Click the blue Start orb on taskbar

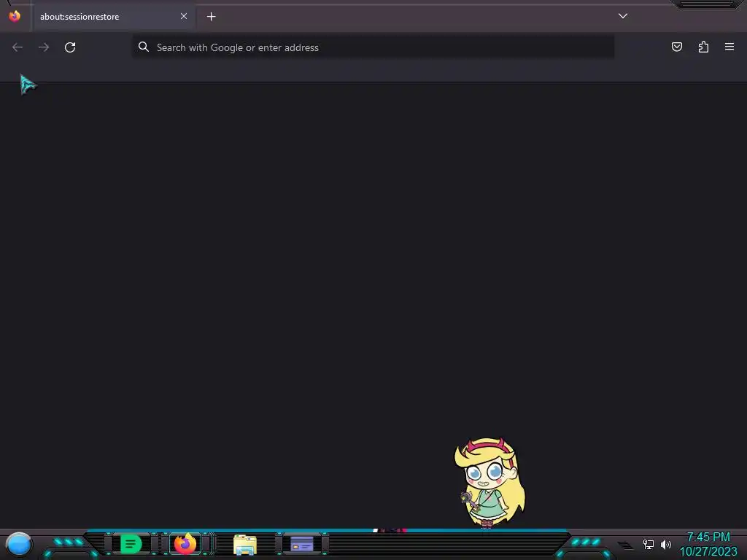coord(19,544)
